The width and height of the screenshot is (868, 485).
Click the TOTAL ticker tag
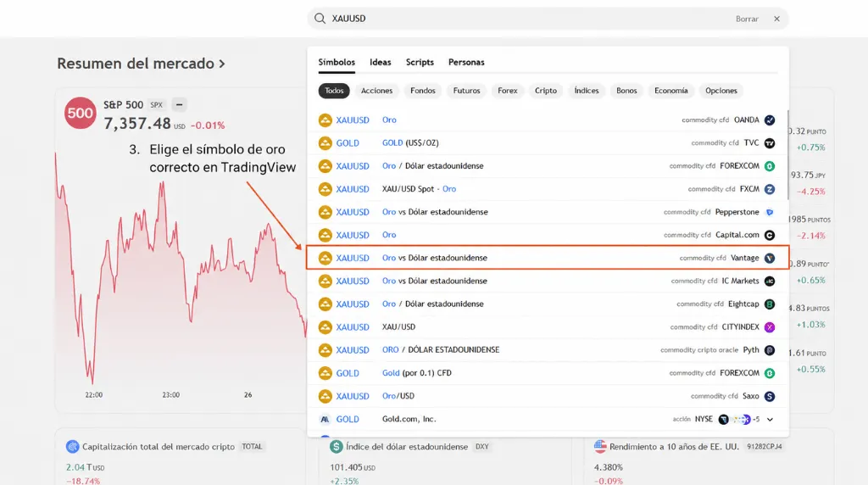click(252, 447)
